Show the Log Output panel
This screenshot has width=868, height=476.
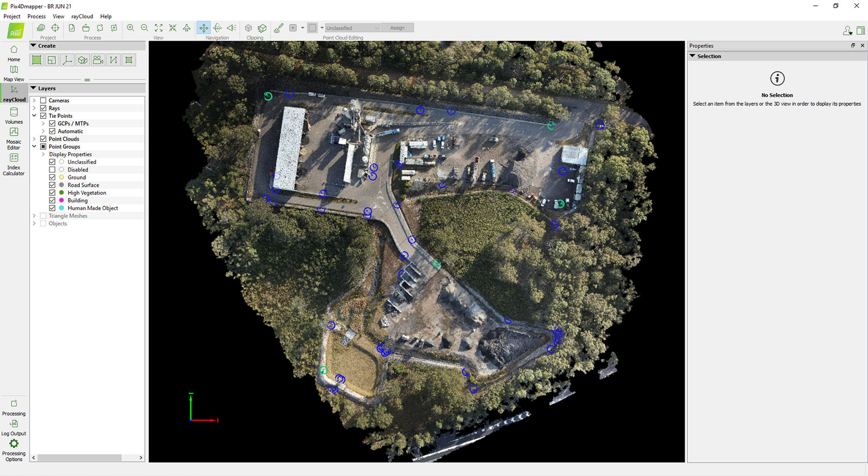[14, 428]
